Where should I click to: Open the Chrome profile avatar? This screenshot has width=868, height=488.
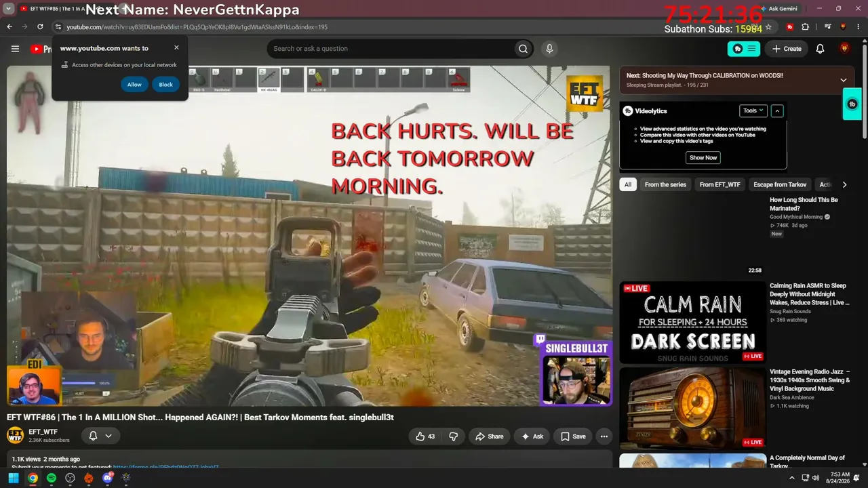(x=843, y=27)
